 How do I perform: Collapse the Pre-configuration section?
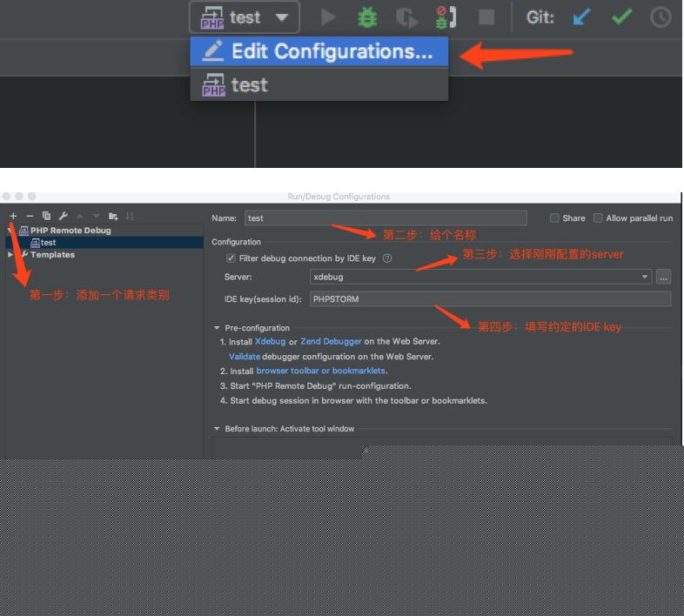tap(218, 328)
